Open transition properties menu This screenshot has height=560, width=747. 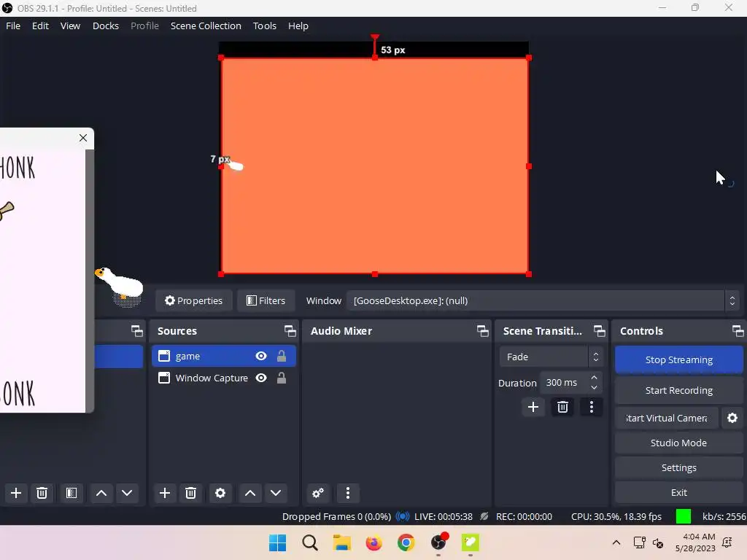point(592,407)
